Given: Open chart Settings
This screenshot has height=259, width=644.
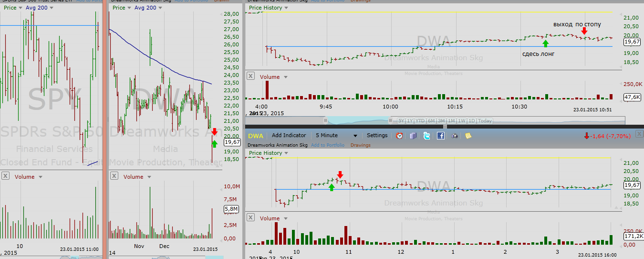Looking at the screenshot, I should (377, 135).
